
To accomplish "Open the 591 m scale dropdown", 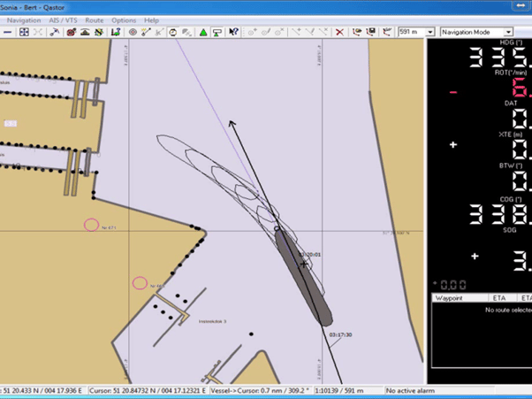I will click(430, 33).
